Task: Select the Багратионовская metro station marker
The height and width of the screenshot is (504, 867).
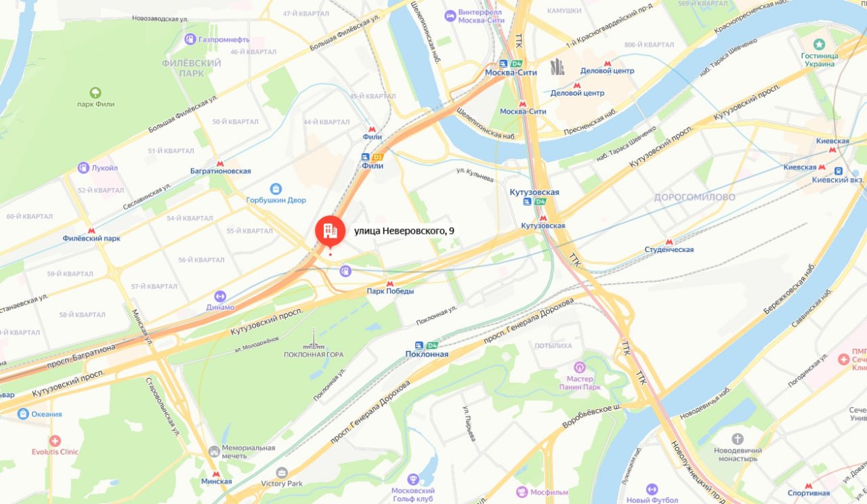Action: 219,163
